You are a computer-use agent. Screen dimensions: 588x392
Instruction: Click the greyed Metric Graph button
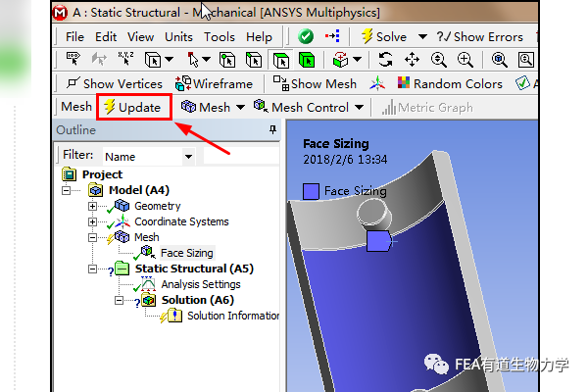coord(427,108)
